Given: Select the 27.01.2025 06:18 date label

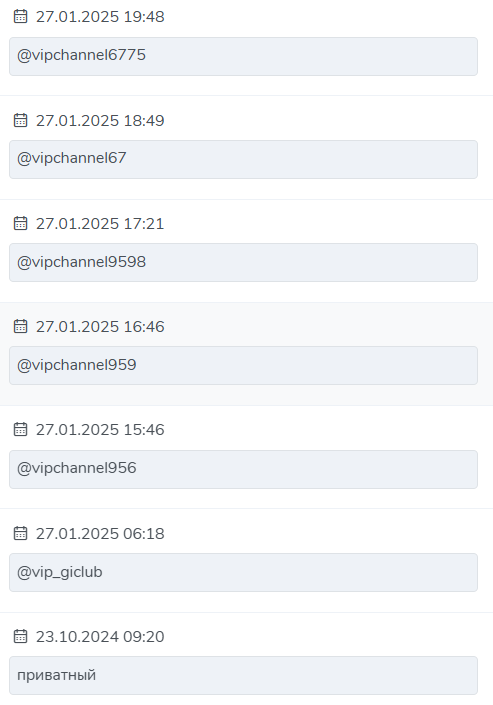Looking at the screenshot, I should [x=100, y=534].
